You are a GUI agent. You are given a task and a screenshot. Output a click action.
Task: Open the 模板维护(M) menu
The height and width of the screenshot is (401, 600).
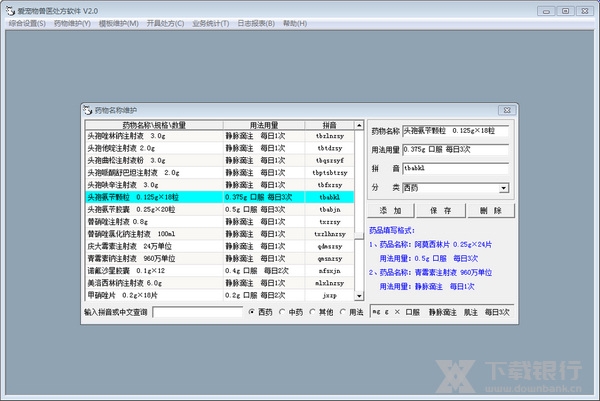(119, 23)
